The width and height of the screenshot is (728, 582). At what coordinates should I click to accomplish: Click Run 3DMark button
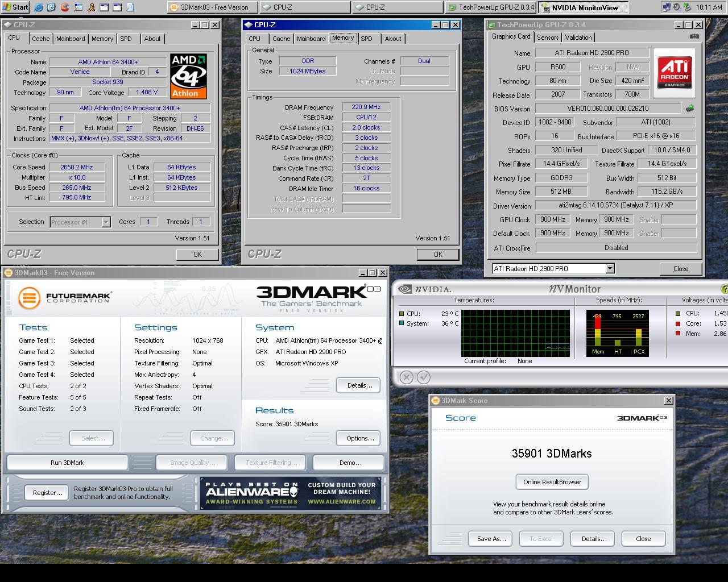coord(67,463)
